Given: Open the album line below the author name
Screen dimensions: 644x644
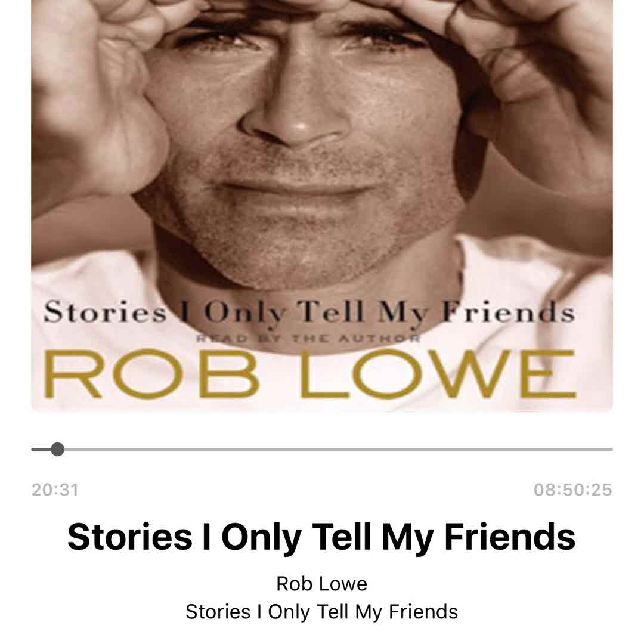Looking at the screenshot, I should tap(321, 612).
